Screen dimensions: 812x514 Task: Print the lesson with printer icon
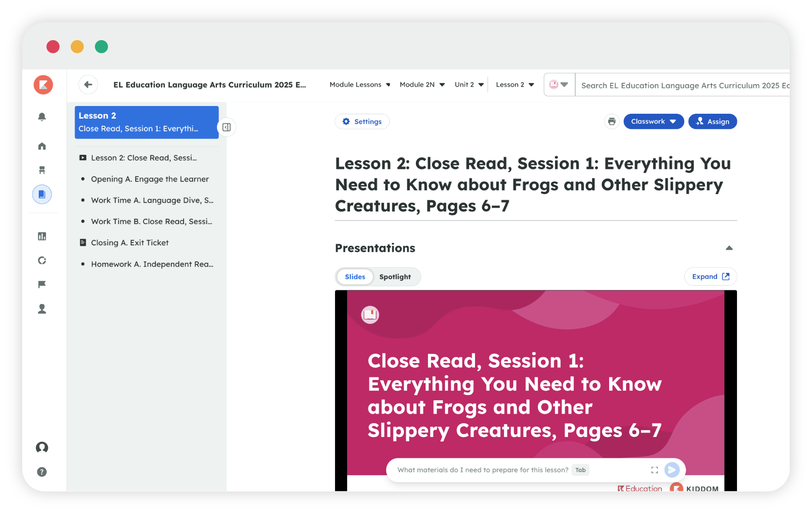click(x=612, y=121)
